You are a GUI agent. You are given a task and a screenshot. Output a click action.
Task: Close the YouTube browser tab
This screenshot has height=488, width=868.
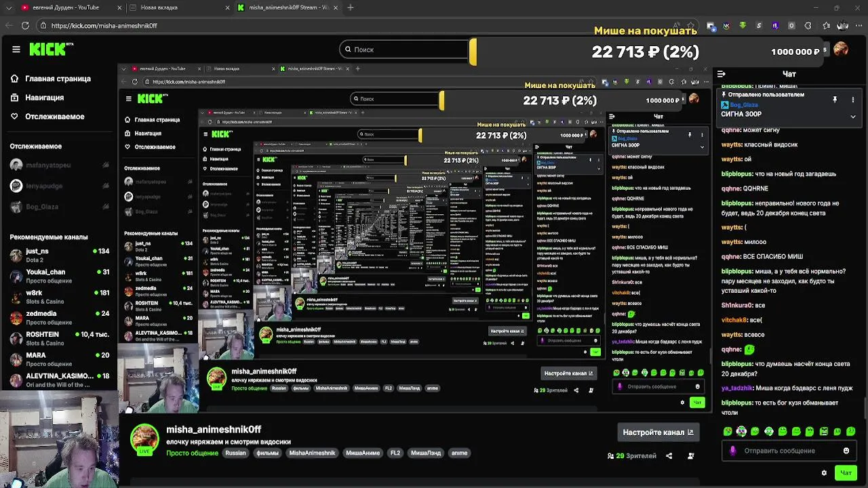(119, 7)
